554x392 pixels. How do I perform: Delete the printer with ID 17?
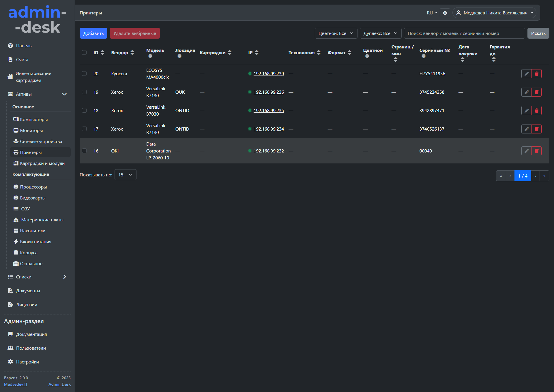[x=536, y=129]
